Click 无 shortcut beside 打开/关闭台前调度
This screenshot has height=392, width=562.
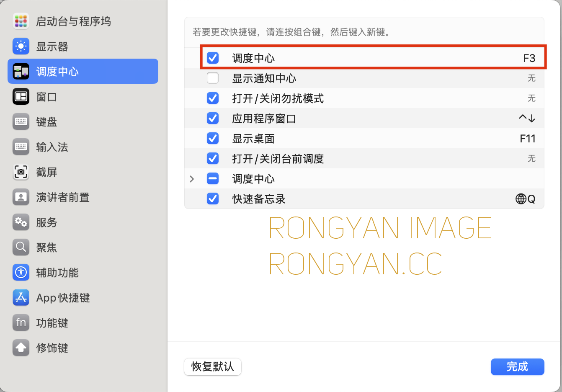tap(531, 159)
